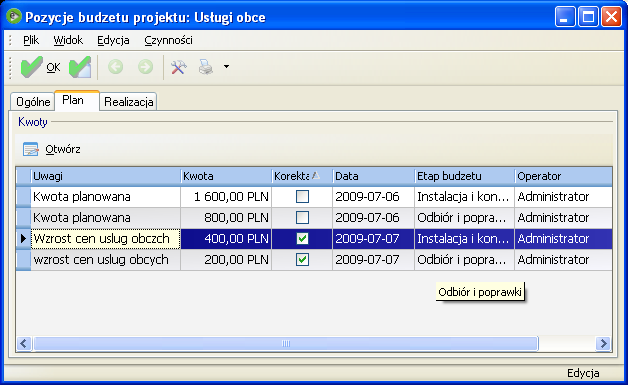The width and height of the screenshot is (628, 385).
Task: Open the Czynności menu
Action: pyautogui.click(x=168, y=40)
